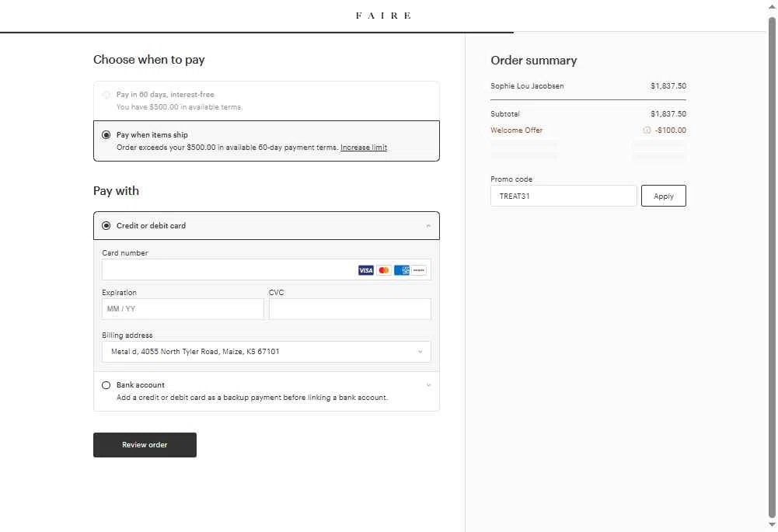Click the American Express card icon
The width and height of the screenshot is (778, 532).
402,270
